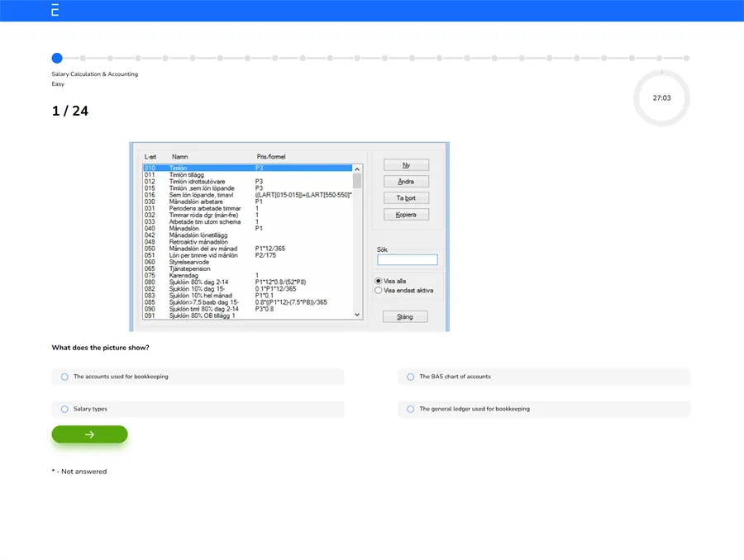Image resolution: width=744 pixels, height=560 pixels.
Task: Select the 'Salary types' answer
Action: click(x=64, y=409)
